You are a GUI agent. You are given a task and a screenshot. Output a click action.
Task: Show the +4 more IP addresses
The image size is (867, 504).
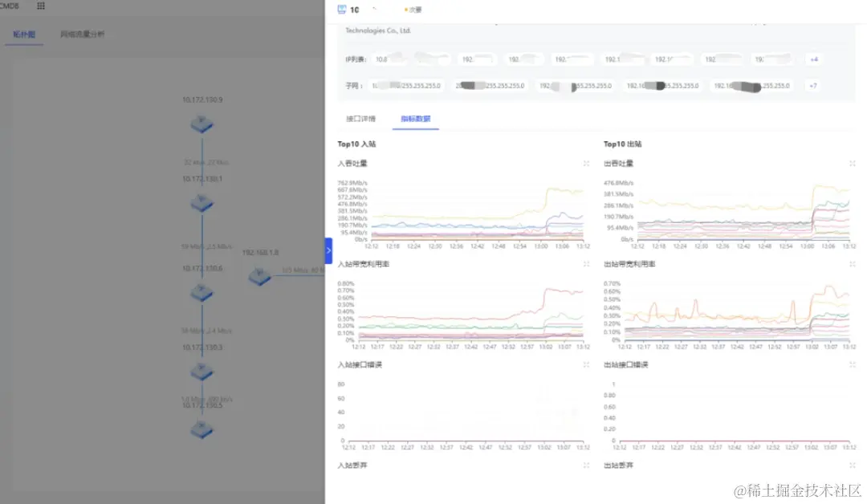(814, 59)
